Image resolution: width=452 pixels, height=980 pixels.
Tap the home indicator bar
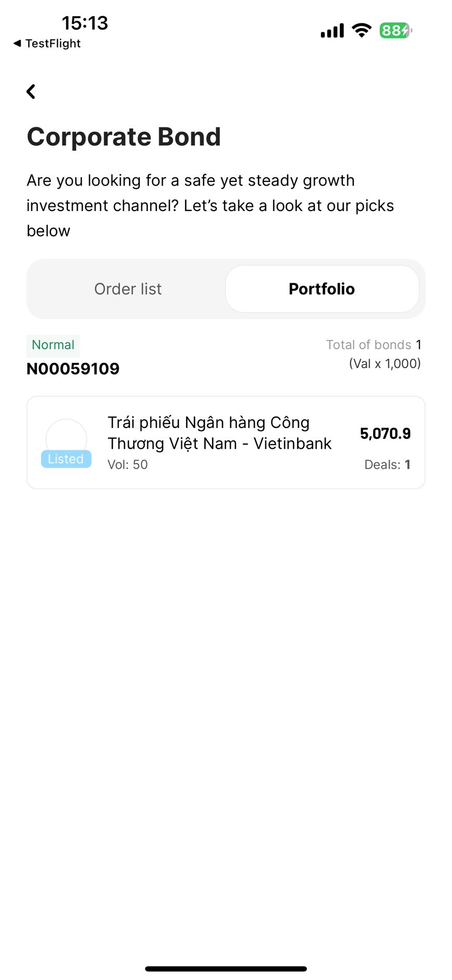click(x=226, y=969)
